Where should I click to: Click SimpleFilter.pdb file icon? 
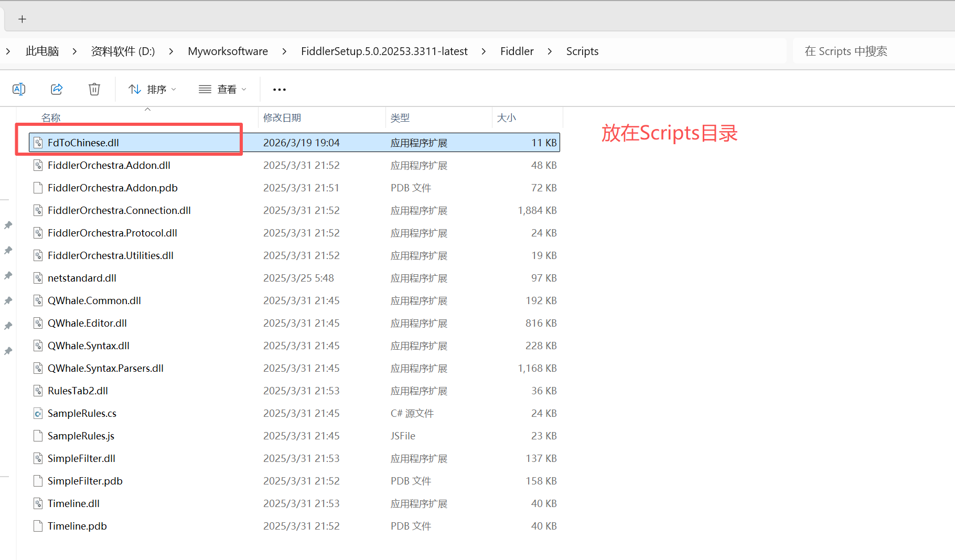(x=38, y=481)
